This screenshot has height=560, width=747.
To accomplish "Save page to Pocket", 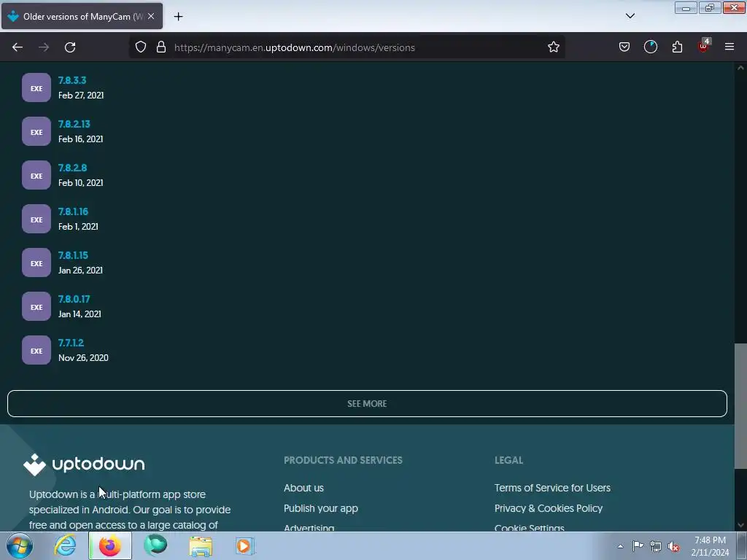I will (x=624, y=47).
